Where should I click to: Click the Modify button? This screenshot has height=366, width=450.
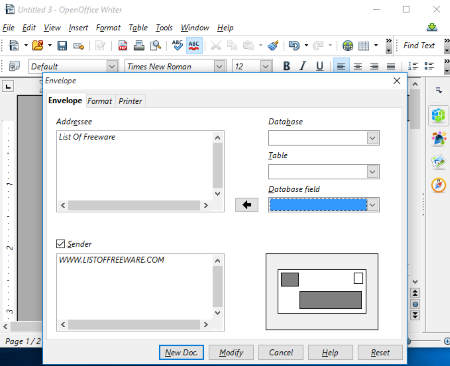coord(231,352)
